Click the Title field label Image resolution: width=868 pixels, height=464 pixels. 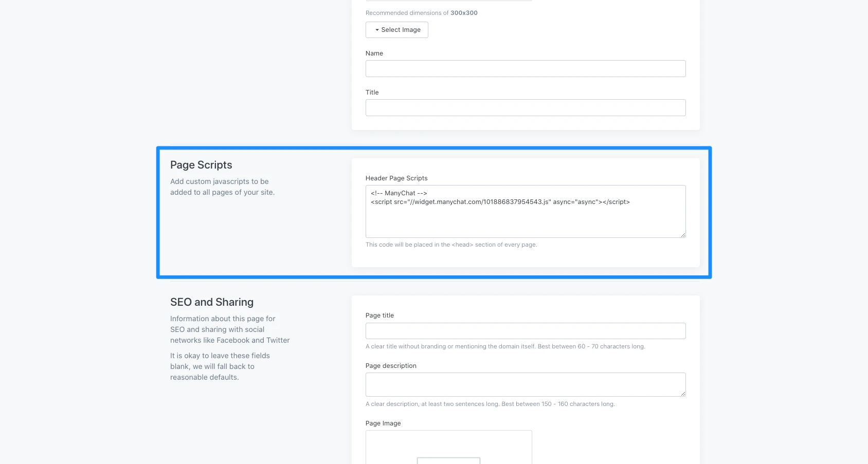[372, 92]
